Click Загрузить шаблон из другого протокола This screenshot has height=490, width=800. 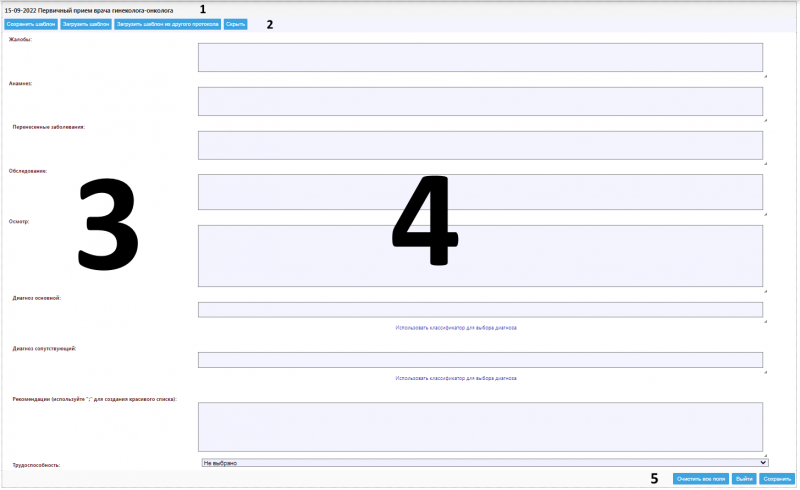(167, 23)
